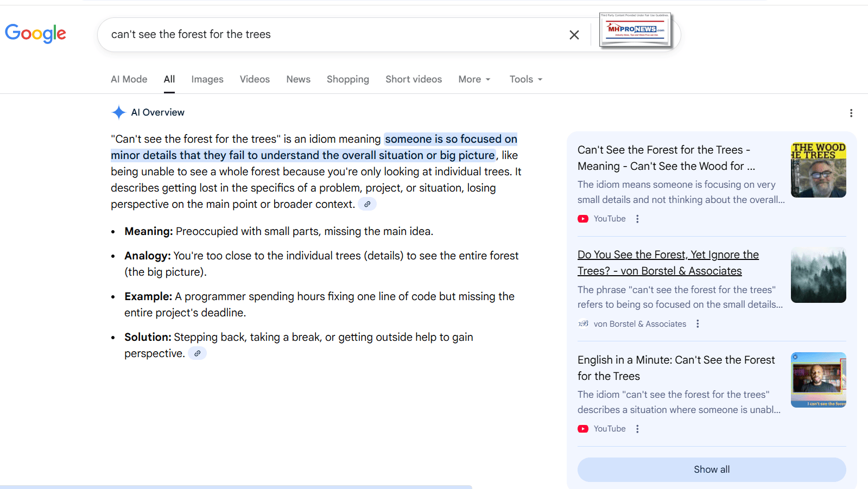Open three-dot menu for English in a Minute source
The height and width of the screenshot is (489, 868).
[x=637, y=429]
